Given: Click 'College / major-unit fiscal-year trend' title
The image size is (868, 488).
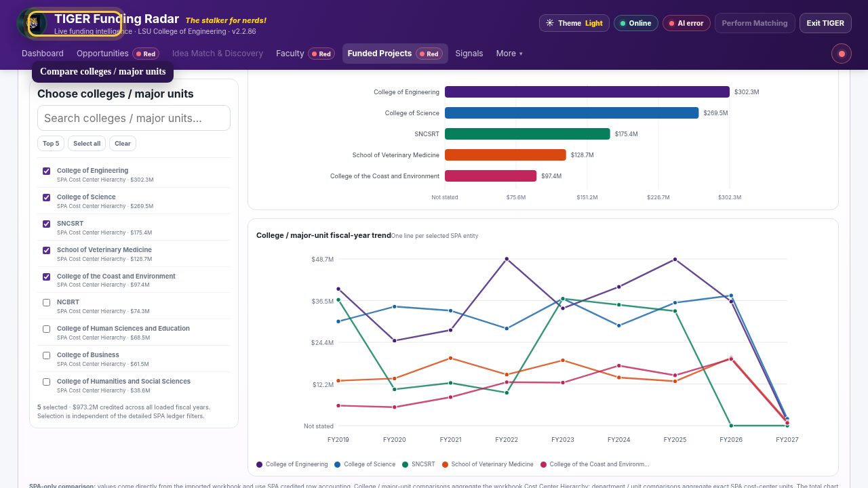Looking at the screenshot, I should pos(323,235).
